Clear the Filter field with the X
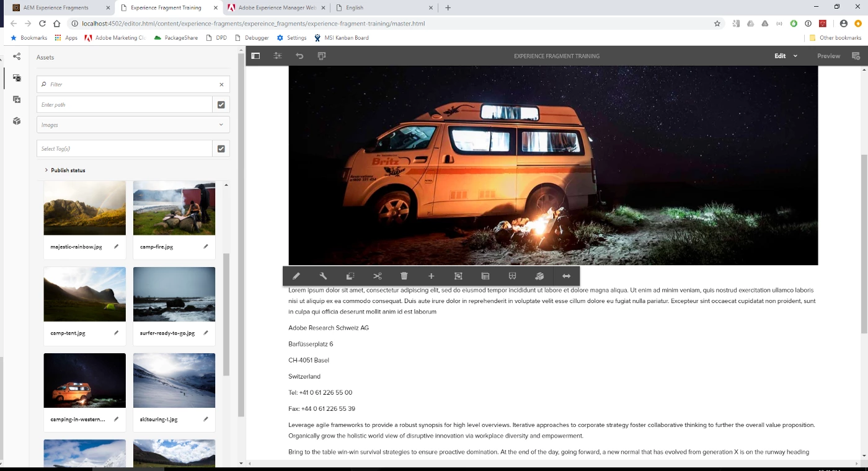Screen dimensions: 868x471 (x=221, y=84)
